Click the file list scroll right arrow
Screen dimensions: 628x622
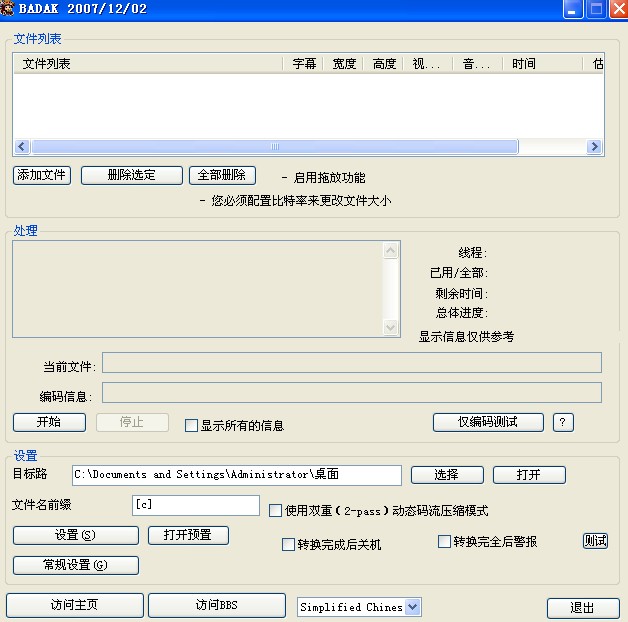pos(594,146)
